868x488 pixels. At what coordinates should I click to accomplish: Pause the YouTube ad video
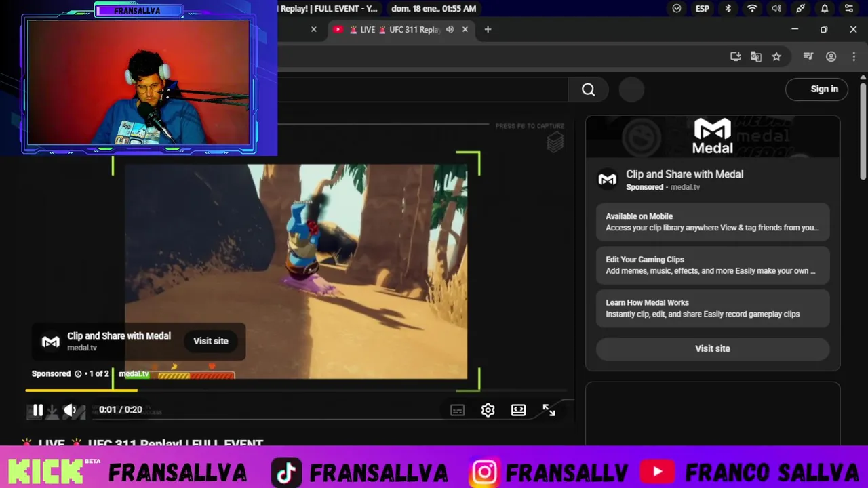coord(38,410)
